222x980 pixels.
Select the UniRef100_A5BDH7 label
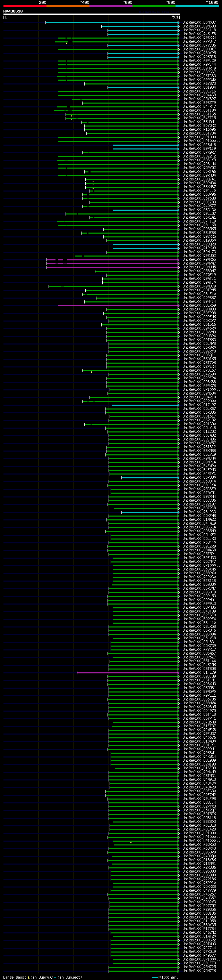(x=199, y=271)
